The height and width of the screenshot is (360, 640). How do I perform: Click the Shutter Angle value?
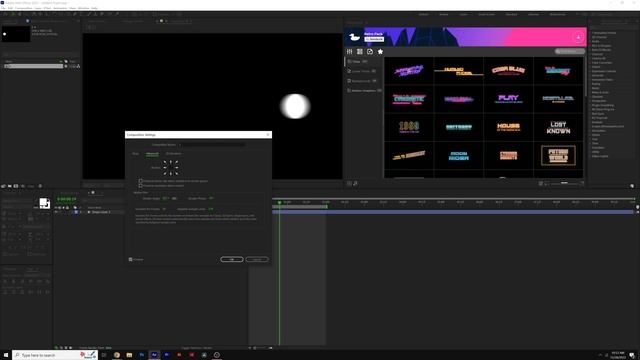165,198
